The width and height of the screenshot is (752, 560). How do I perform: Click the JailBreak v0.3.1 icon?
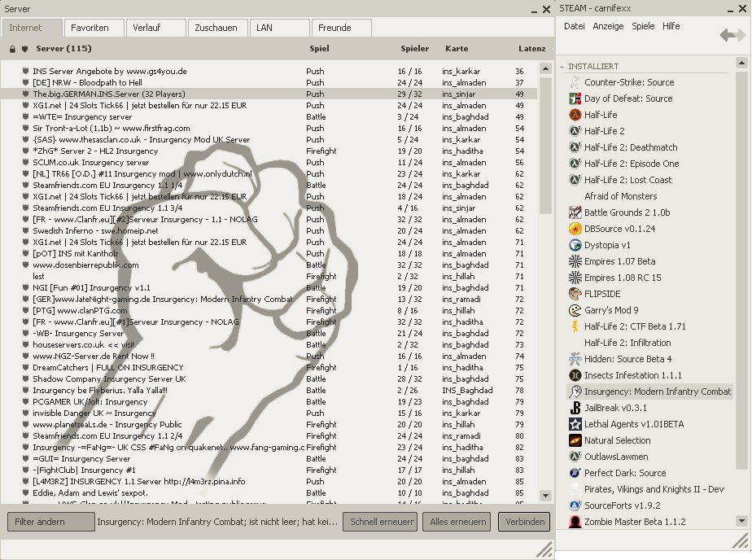point(575,408)
